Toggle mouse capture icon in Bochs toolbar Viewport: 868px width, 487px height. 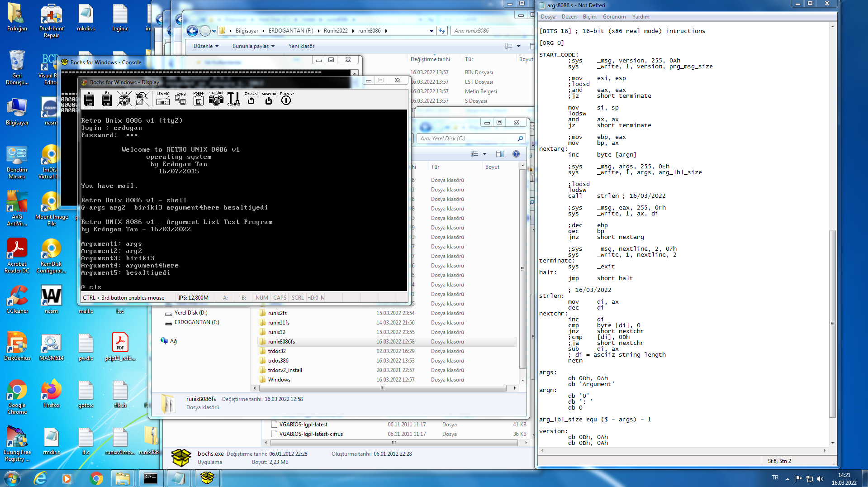point(142,99)
